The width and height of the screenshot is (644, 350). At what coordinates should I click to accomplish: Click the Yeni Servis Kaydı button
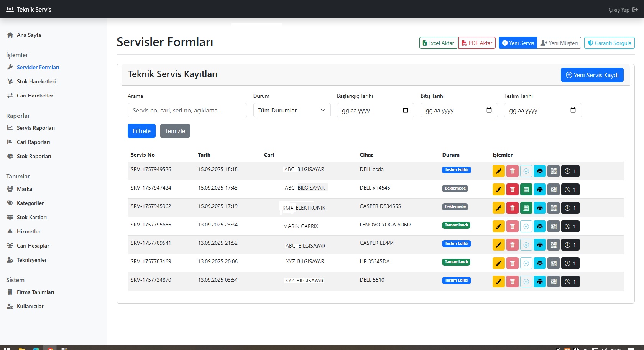pos(592,75)
